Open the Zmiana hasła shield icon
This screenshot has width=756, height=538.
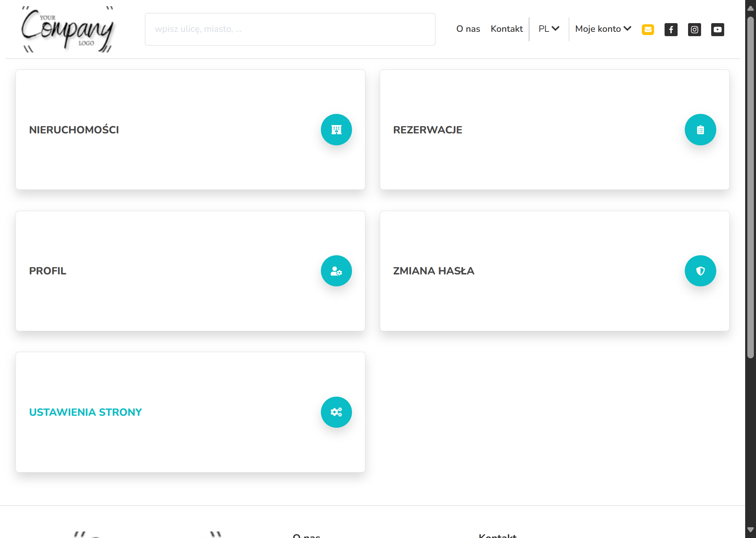click(700, 271)
